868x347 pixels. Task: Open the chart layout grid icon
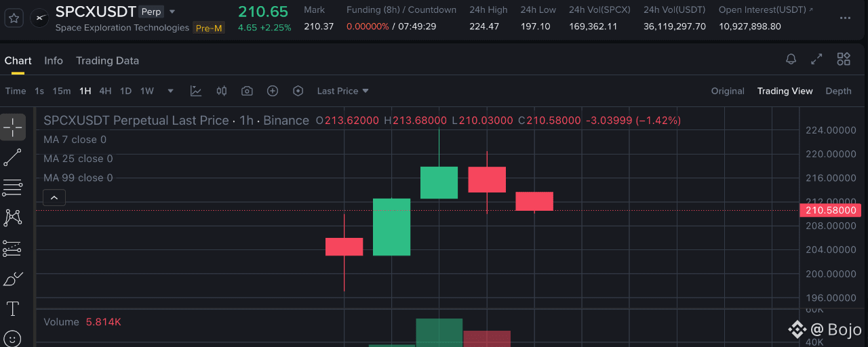pos(844,59)
